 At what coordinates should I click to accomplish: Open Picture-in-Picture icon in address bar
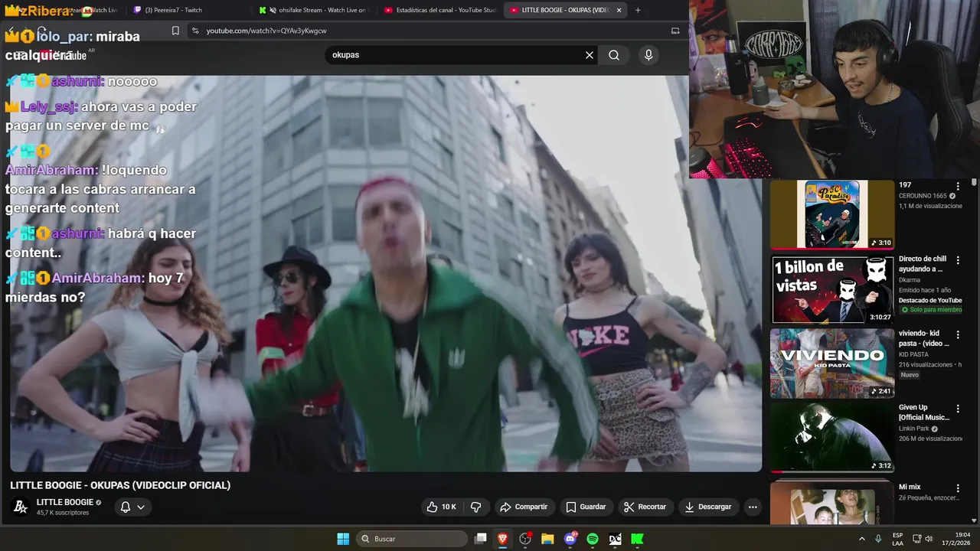pyautogui.click(x=675, y=31)
